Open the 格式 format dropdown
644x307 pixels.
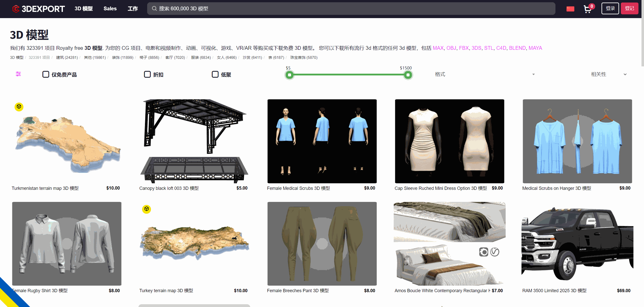coord(440,74)
